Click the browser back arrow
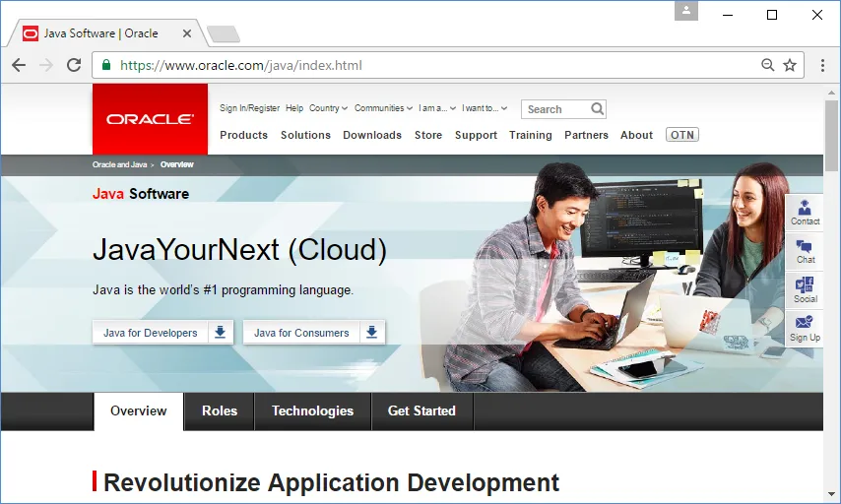Image resolution: width=841 pixels, height=504 pixels. (x=19, y=65)
